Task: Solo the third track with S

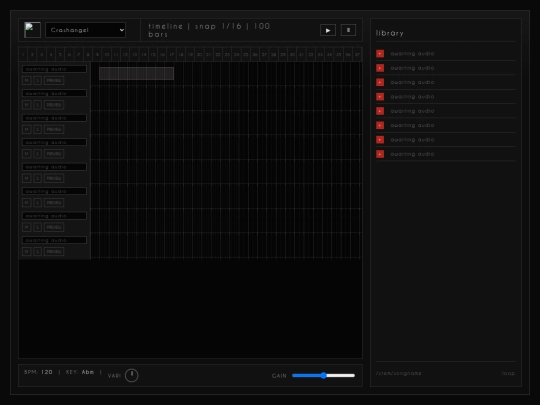Action: tap(38, 129)
